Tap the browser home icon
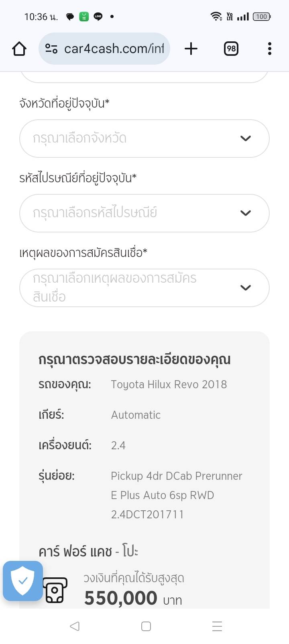Screen dimensions: 289x644 click(x=19, y=49)
